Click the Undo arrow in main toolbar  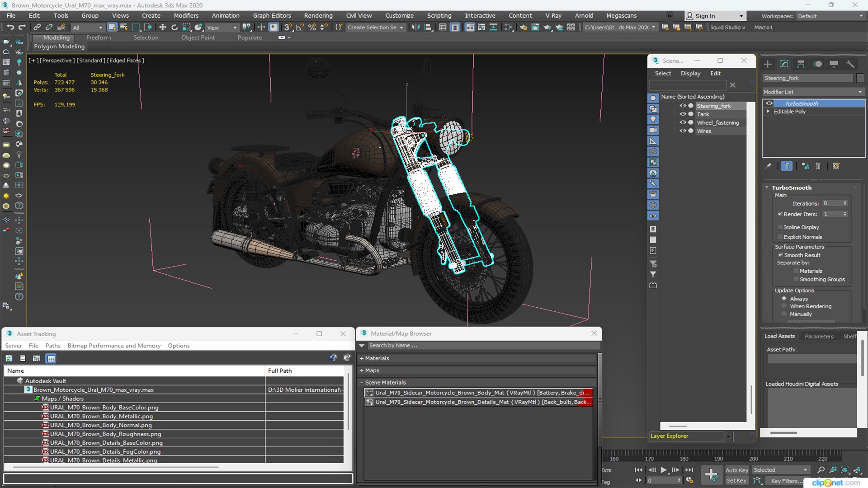click(x=10, y=27)
